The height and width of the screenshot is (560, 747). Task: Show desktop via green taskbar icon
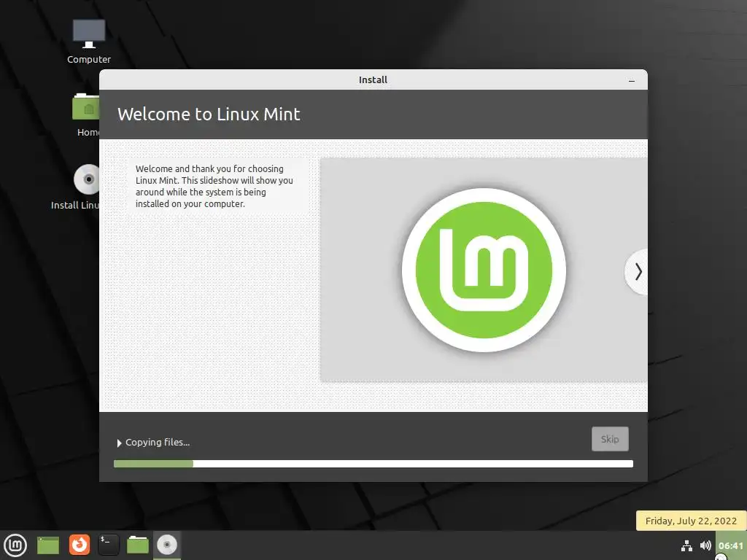tap(48, 545)
